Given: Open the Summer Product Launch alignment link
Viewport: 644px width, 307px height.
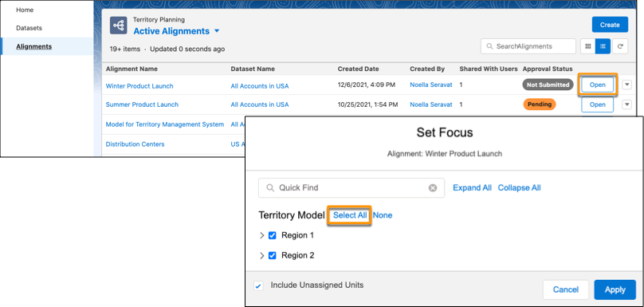Looking at the screenshot, I should [142, 104].
